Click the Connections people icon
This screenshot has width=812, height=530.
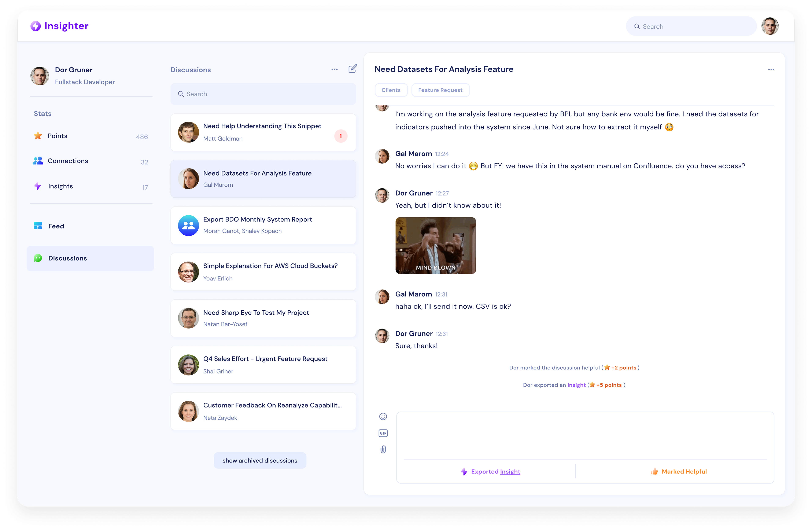[x=38, y=161]
